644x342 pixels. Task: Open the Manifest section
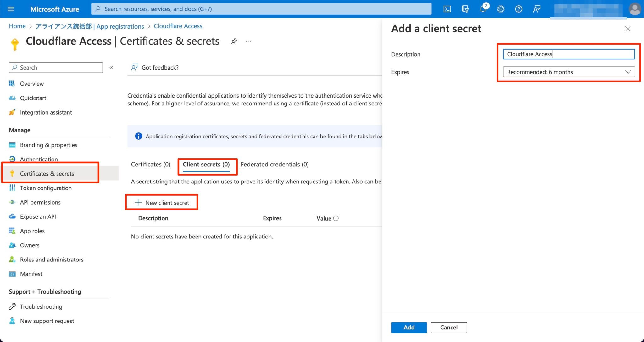[x=31, y=274]
